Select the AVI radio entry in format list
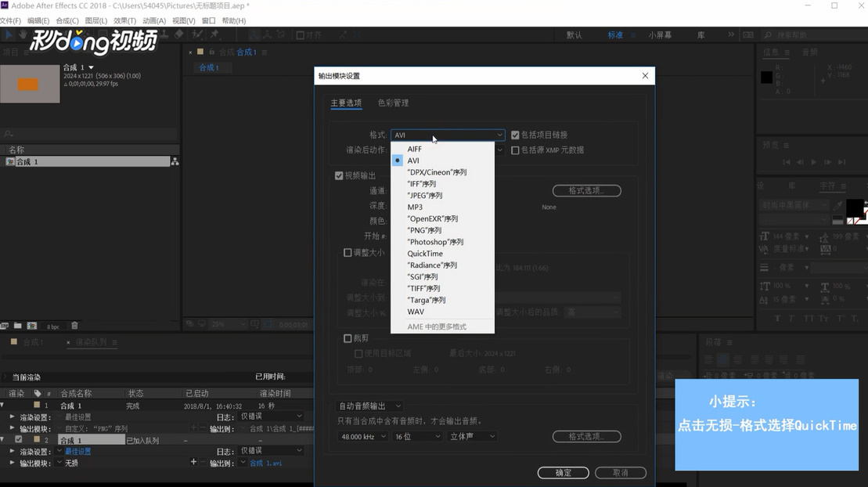Viewport: 868px width, 487px height. coord(398,161)
